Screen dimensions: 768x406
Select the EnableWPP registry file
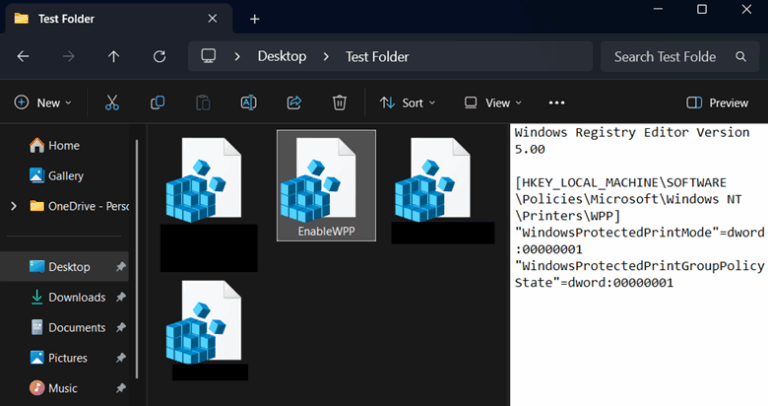tap(326, 185)
